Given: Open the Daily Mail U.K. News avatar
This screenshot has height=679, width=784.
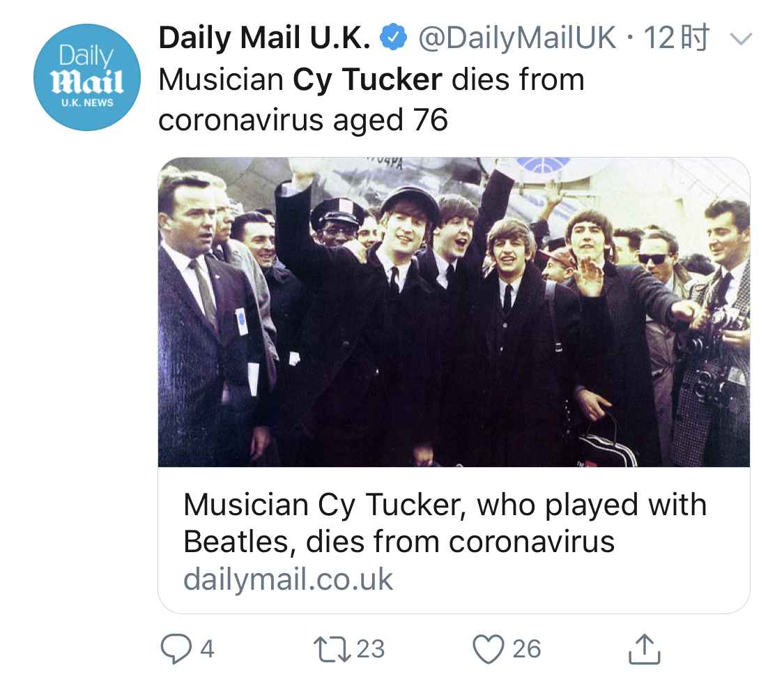Looking at the screenshot, I should point(87,77).
